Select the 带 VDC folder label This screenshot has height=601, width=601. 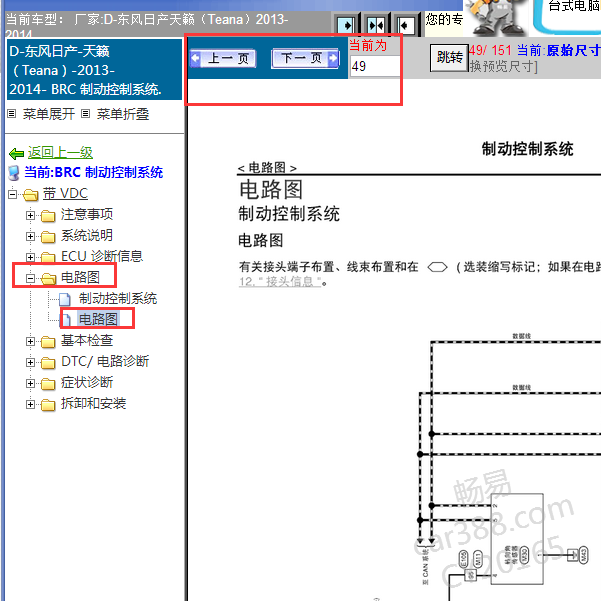click(x=65, y=194)
